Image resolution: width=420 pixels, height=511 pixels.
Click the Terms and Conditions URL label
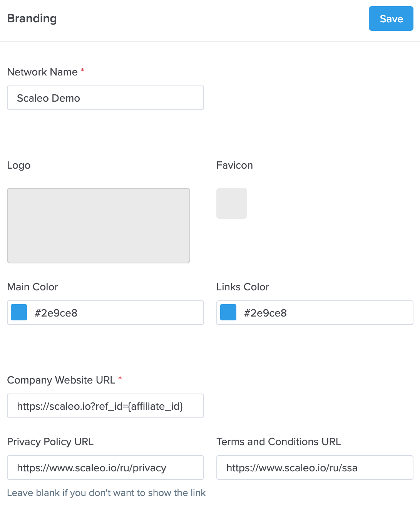coord(278,442)
